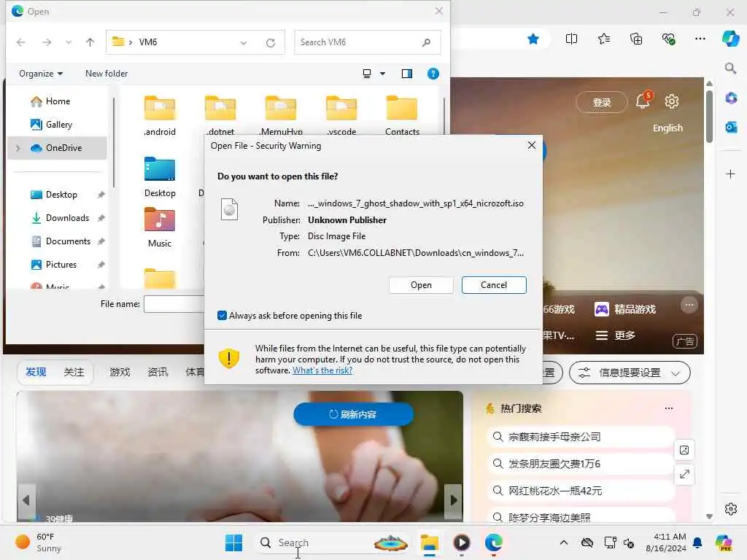Refresh the VM6 folder view
This screenshot has height=560, width=747.
pos(271,43)
